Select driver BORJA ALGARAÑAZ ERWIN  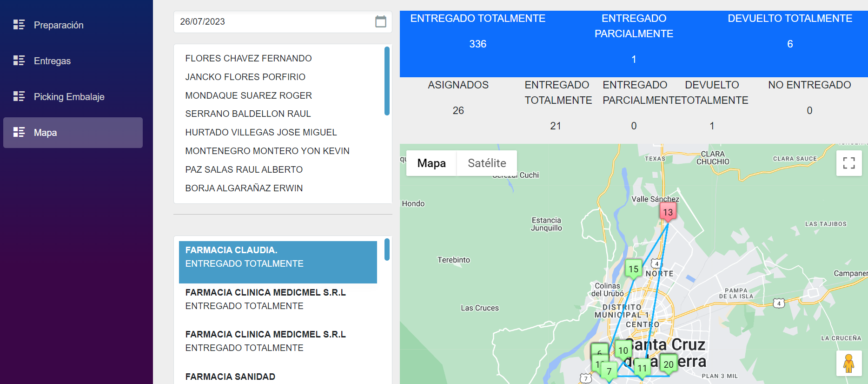244,188
